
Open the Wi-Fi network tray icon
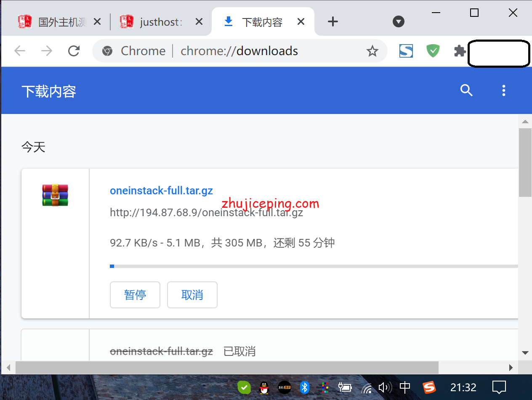[367, 388]
